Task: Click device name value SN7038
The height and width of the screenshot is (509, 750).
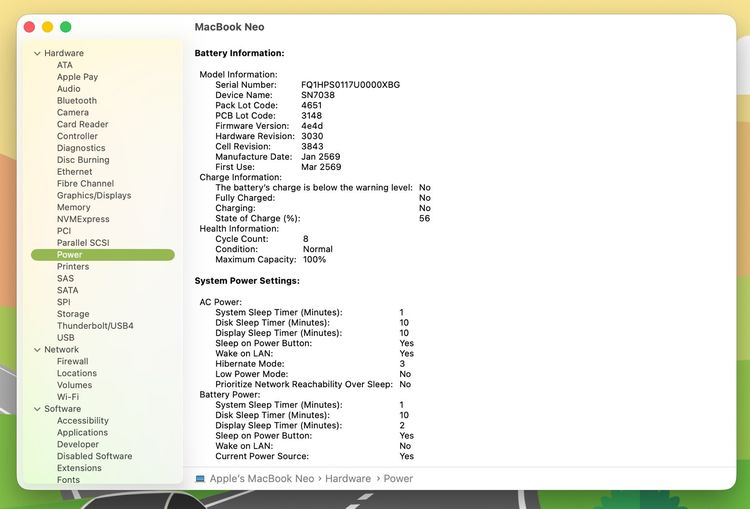Action: (318, 95)
